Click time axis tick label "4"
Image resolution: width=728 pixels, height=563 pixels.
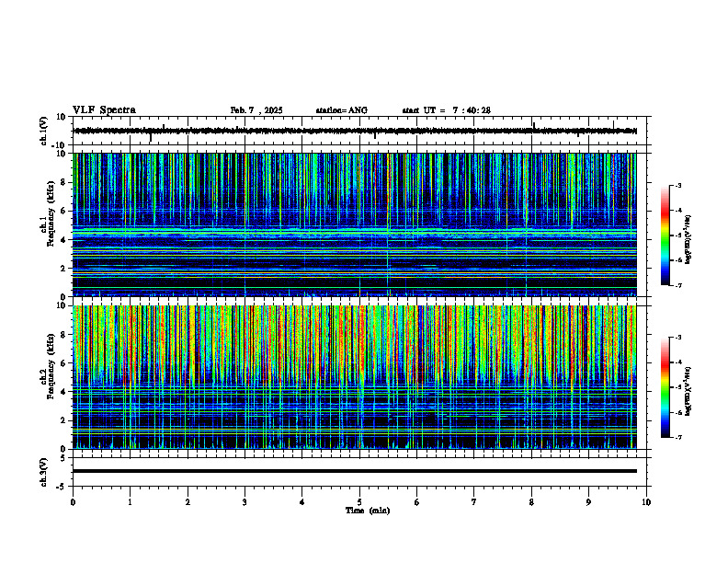pos(302,502)
